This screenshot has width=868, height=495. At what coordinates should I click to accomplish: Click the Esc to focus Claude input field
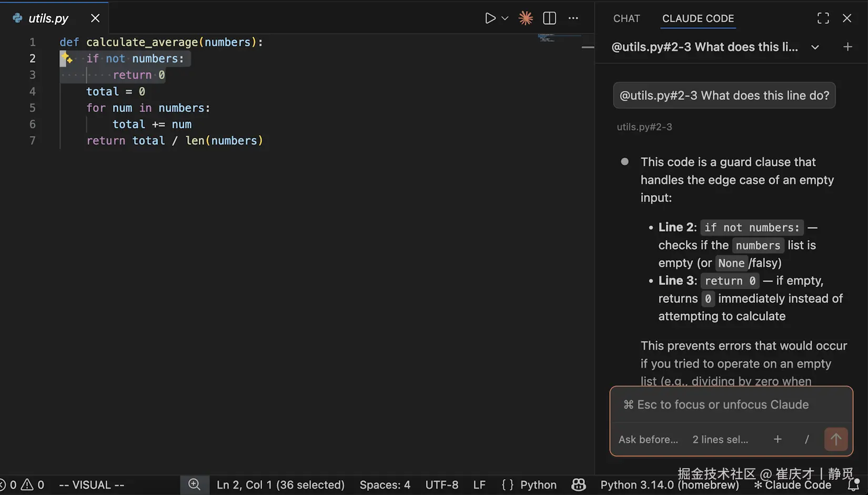coord(731,405)
